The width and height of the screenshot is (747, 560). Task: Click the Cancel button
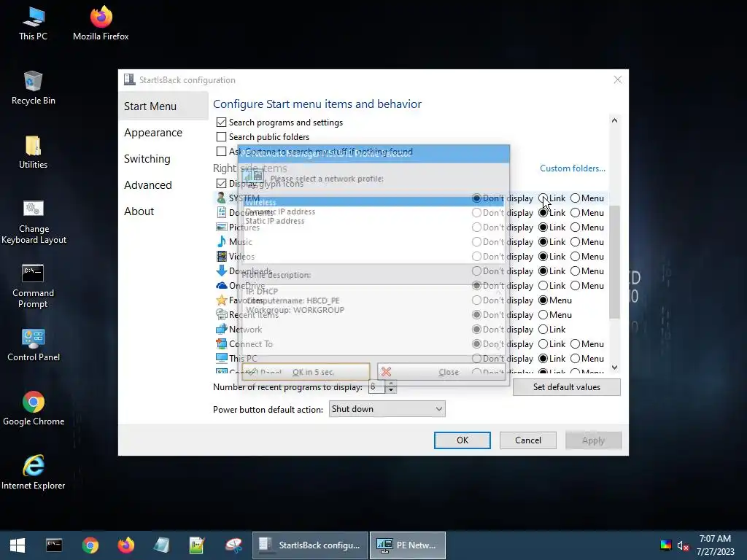pyautogui.click(x=528, y=440)
